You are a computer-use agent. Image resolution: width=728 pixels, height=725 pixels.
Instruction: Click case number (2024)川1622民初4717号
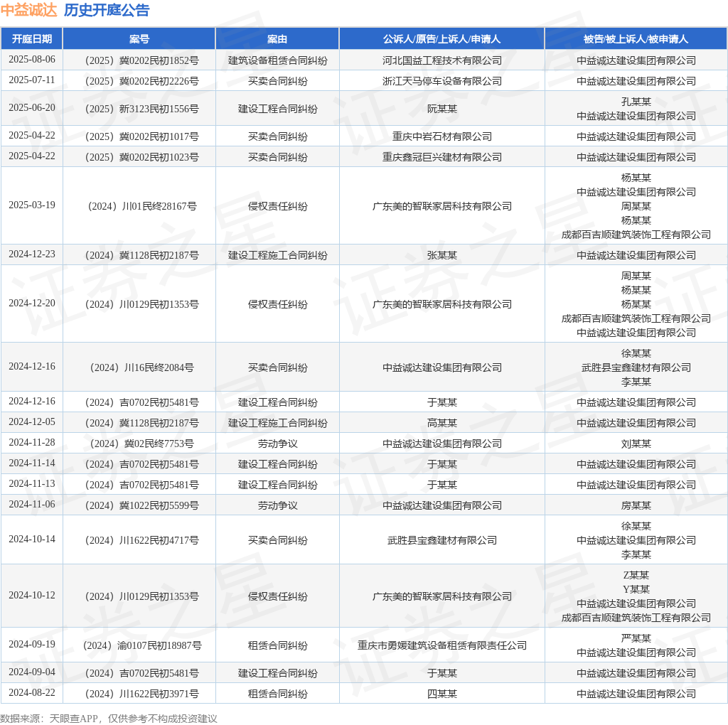click(141, 540)
